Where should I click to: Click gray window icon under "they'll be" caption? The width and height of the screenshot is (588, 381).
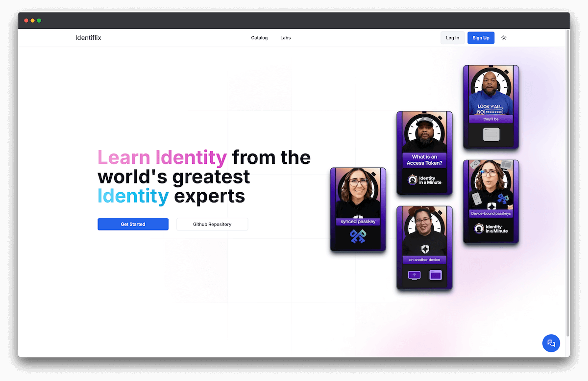(x=490, y=134)
